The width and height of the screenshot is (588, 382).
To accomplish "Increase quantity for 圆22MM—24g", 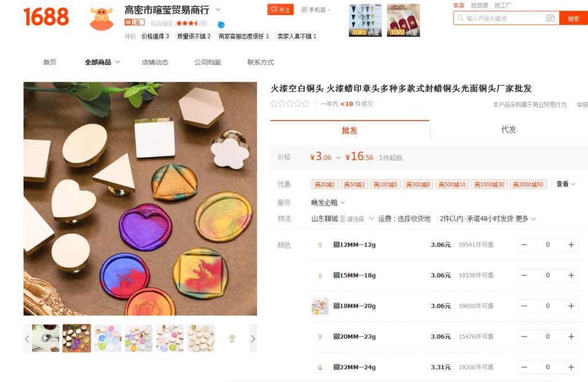I will [x=571, y=368].
